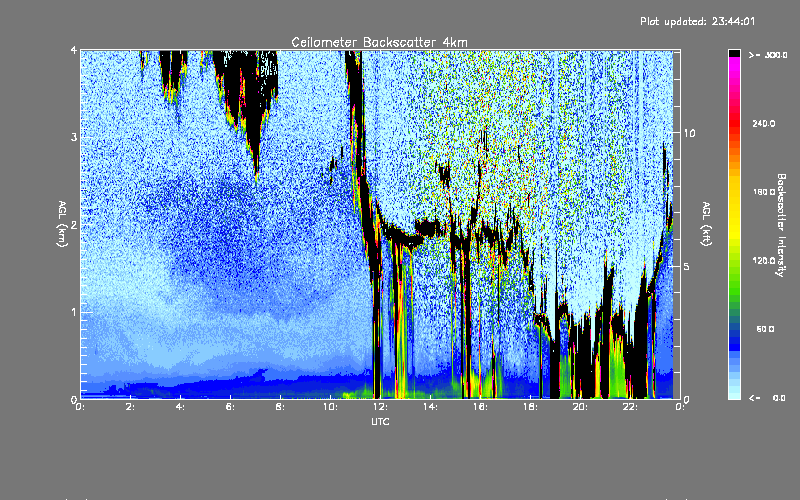Select the "4:" UTC tick label

(180, 407)
